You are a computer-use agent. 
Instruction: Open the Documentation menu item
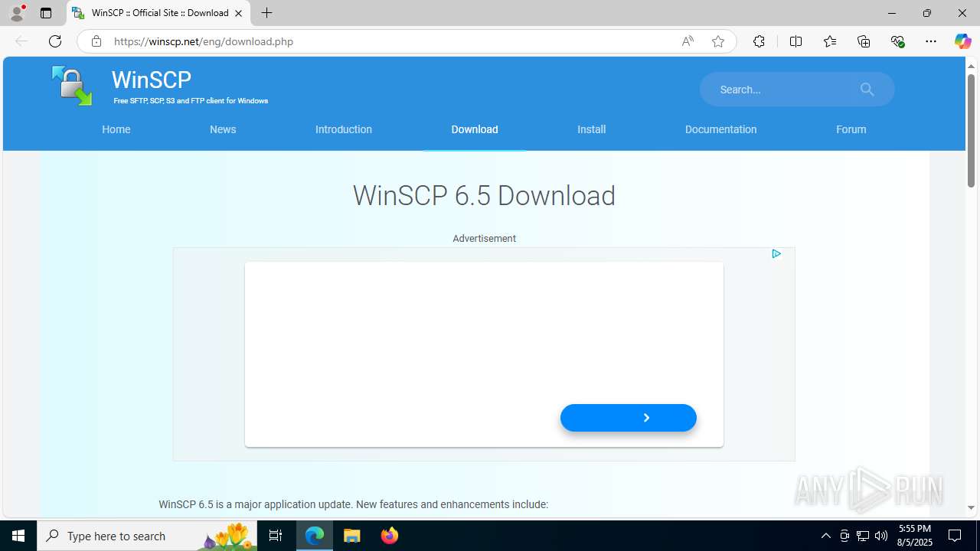click(720, 129)
